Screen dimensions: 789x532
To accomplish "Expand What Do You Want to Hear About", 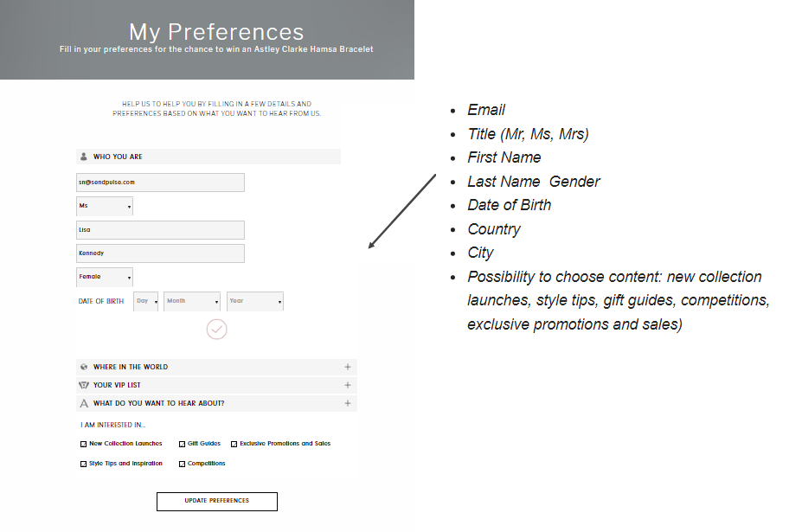I will pyautogui.click(x=348, y=403).
